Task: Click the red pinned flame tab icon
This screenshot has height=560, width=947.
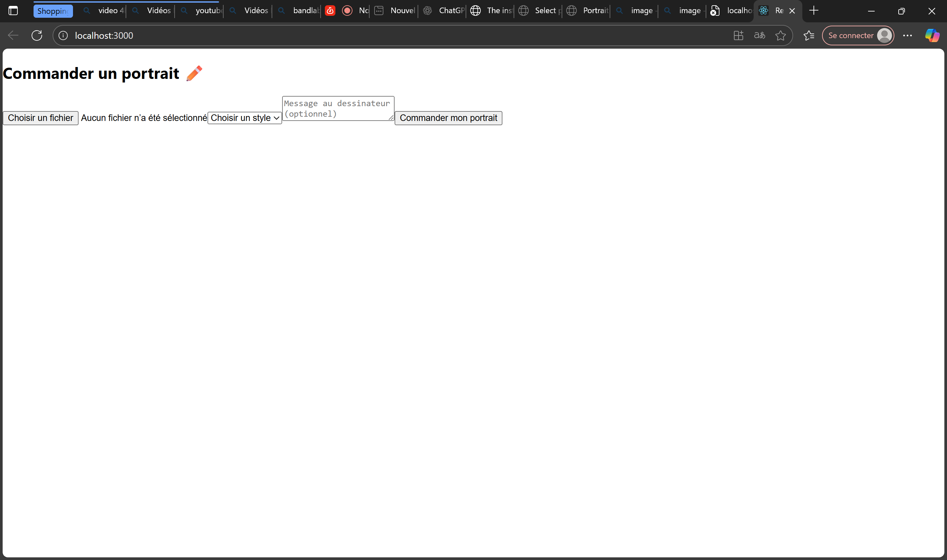Action: tap(330, 11)
